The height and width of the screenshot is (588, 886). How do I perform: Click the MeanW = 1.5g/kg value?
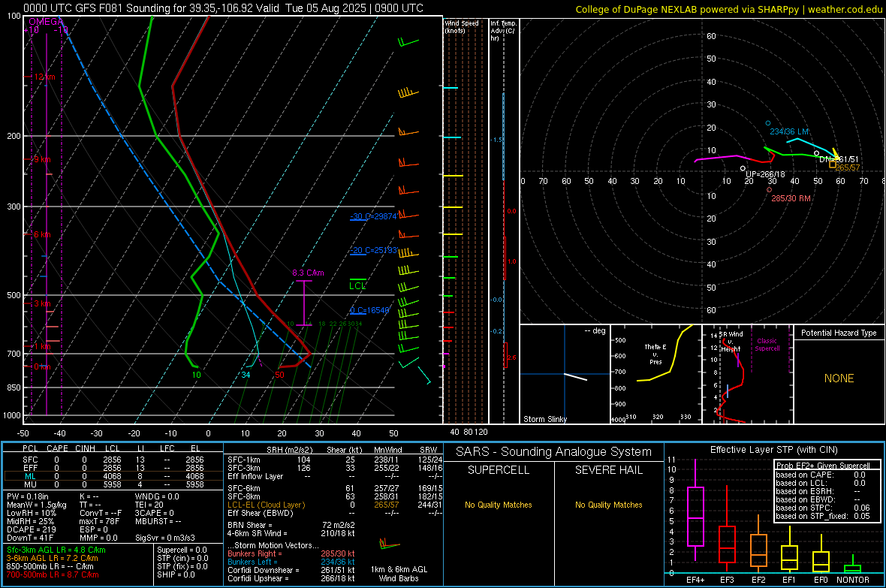point(36,505)
